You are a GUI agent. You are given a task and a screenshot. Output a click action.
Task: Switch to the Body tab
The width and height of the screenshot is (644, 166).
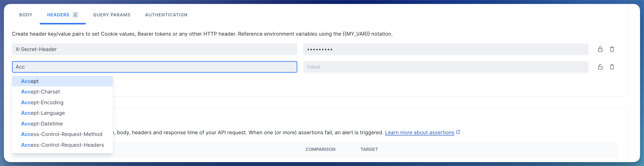tap(26, 15)
